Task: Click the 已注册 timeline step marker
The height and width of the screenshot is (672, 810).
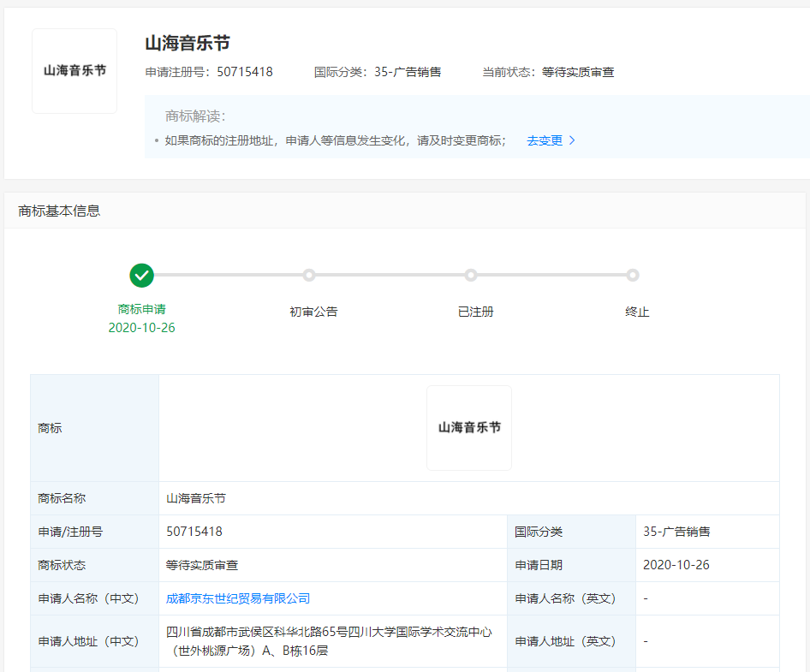Action: 471,276
